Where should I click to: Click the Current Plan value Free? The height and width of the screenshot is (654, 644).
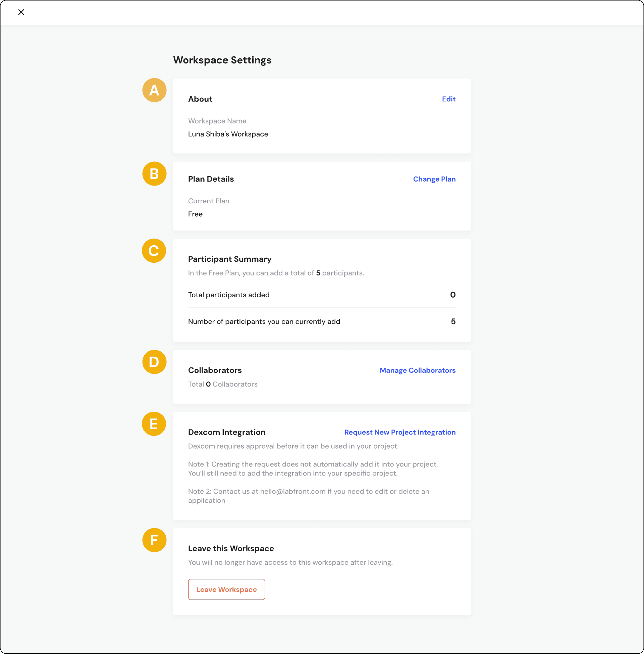195,214
